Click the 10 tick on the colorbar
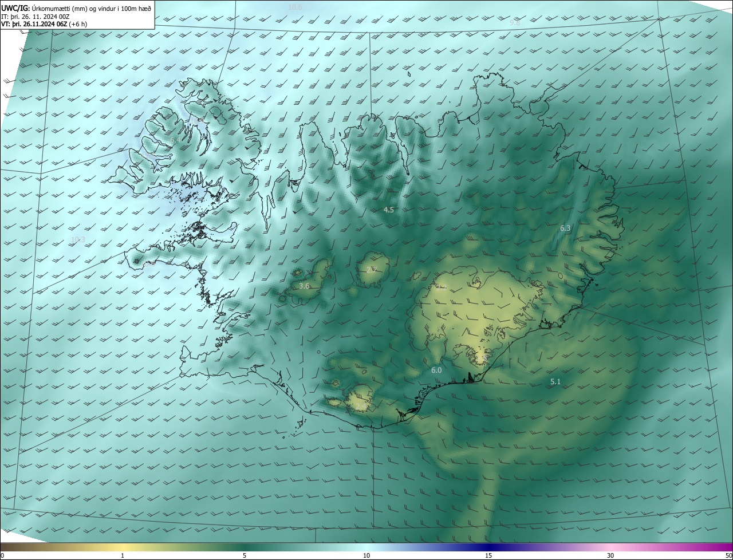The width and height of the screenshot is (733, 560). (366, 555)
